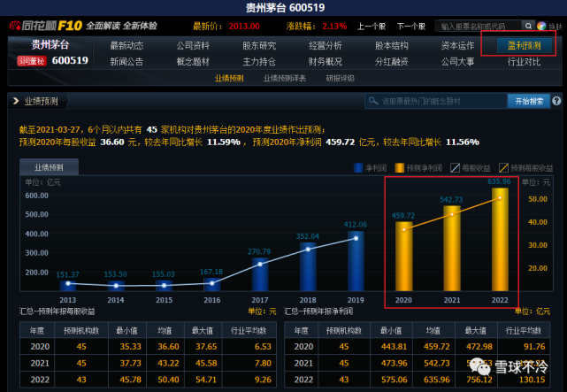Open the 财务概况 tab
The image size is (567, 392).
(326, 61)
